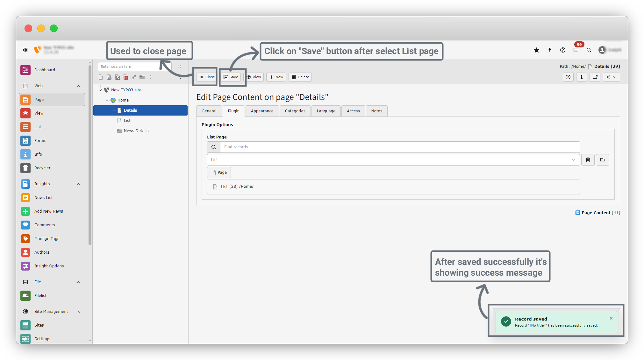Open the bookmarks star icon
Image resolution: width=644 pixels, height=360 pixels.
coord(537,50)
